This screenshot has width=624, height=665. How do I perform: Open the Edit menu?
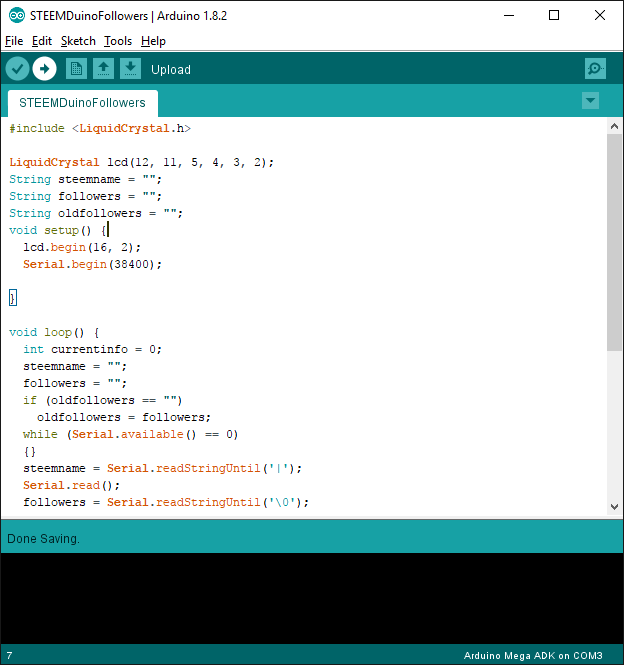42,41
